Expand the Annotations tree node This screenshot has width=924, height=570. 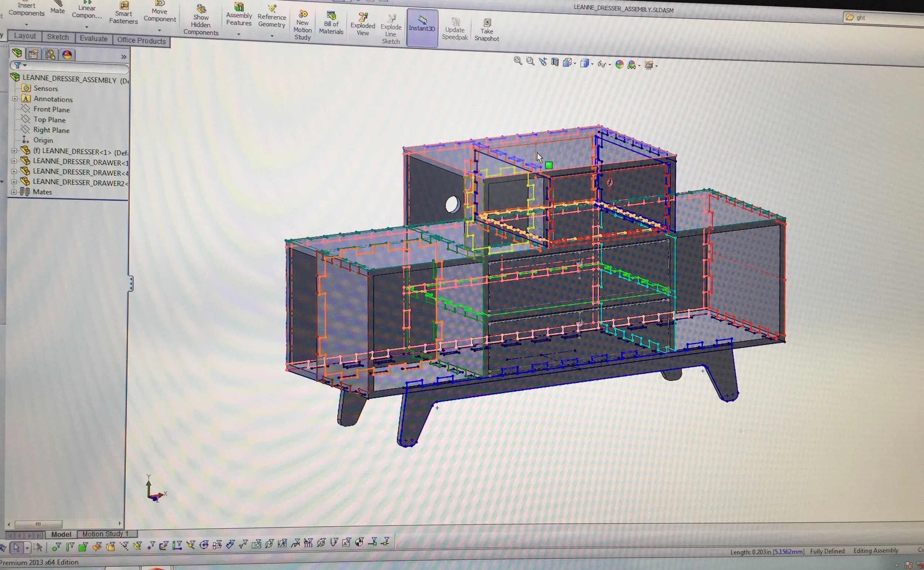click(x=15, y=99)
